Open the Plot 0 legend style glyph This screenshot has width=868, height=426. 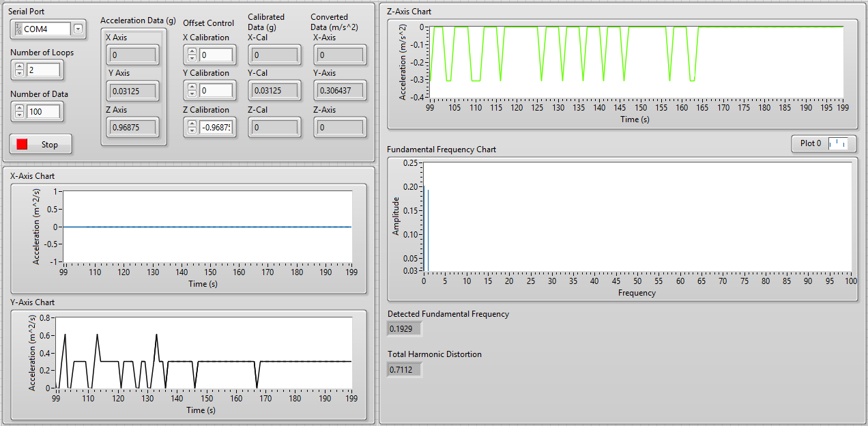pos(837,143)
